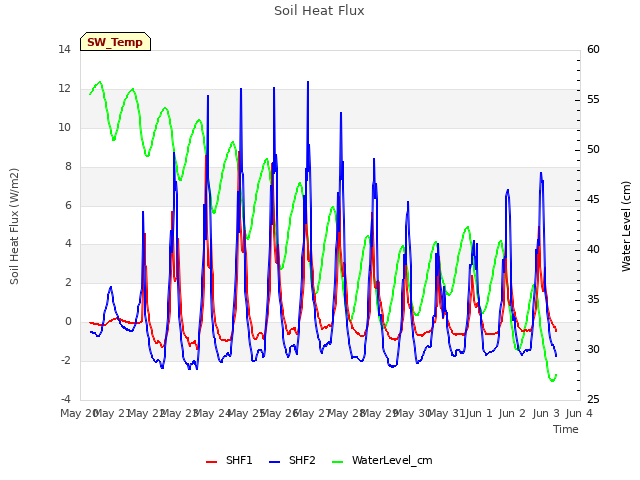Click the left axis value 14
Viewport: 640px width, 480px height.
64,49
